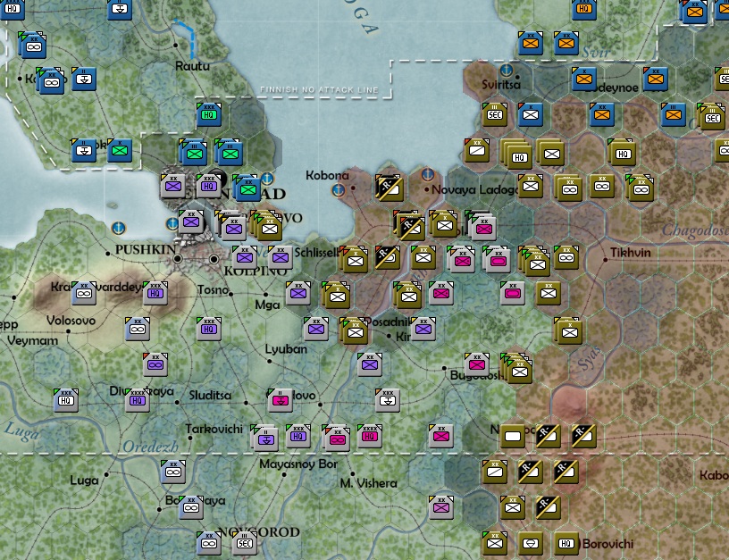729x560 pixels.
Task: Select the orange brigade counter on Lodeynoe
Action: 584,79
